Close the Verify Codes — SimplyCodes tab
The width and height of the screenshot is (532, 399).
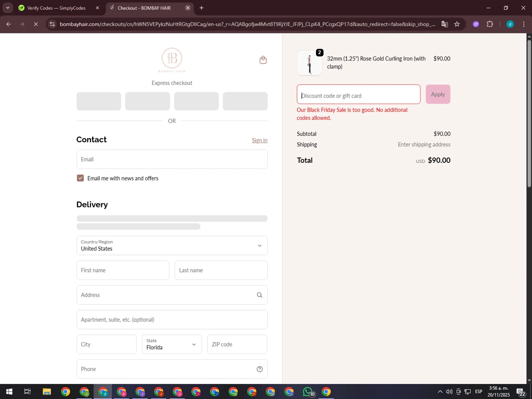coord(98,8)
